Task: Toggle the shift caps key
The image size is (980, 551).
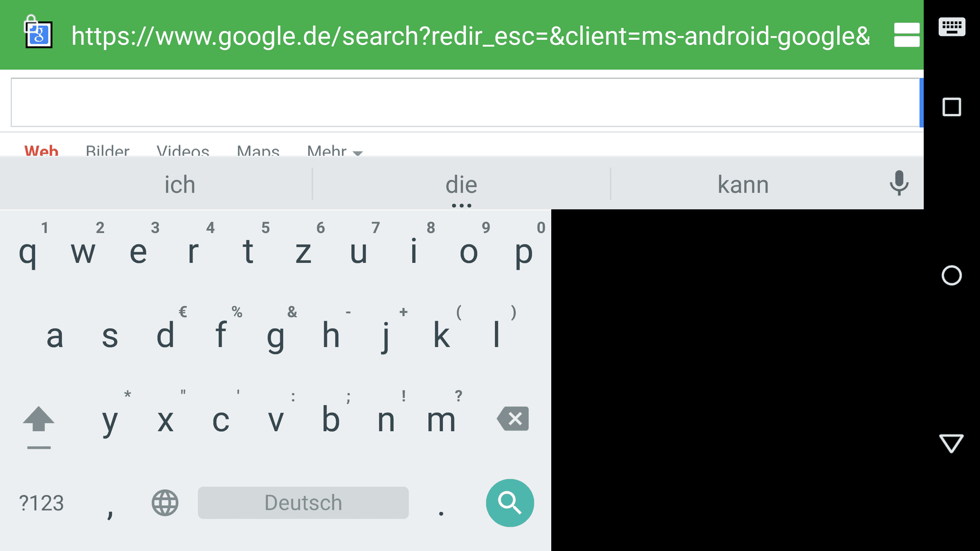Action: tap(39, 427)
